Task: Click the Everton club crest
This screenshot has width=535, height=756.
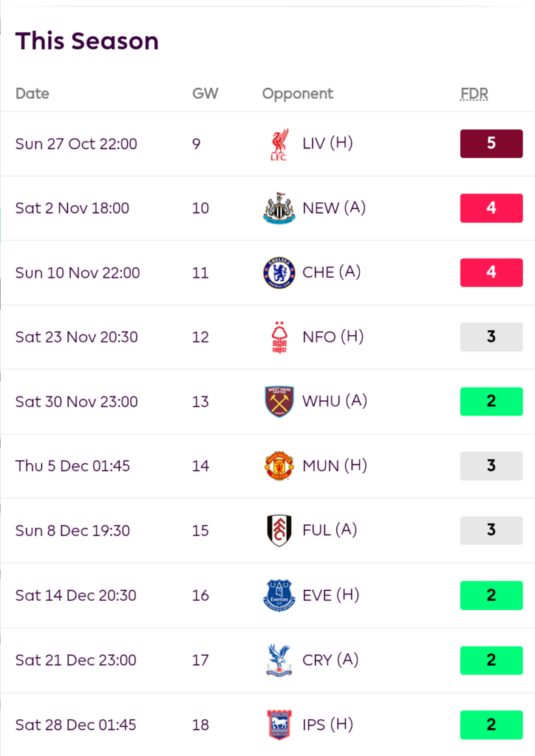Action: pyautogui.click(x=279, y=596)
